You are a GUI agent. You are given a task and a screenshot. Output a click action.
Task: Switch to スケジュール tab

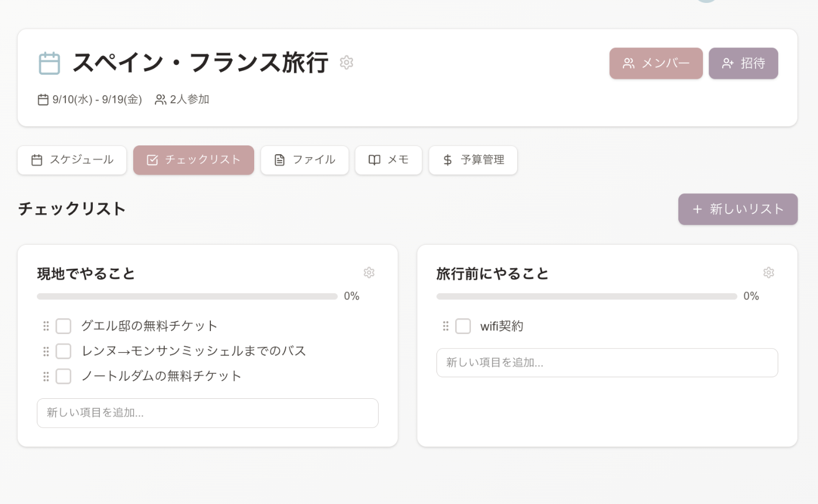click(72, 160)
